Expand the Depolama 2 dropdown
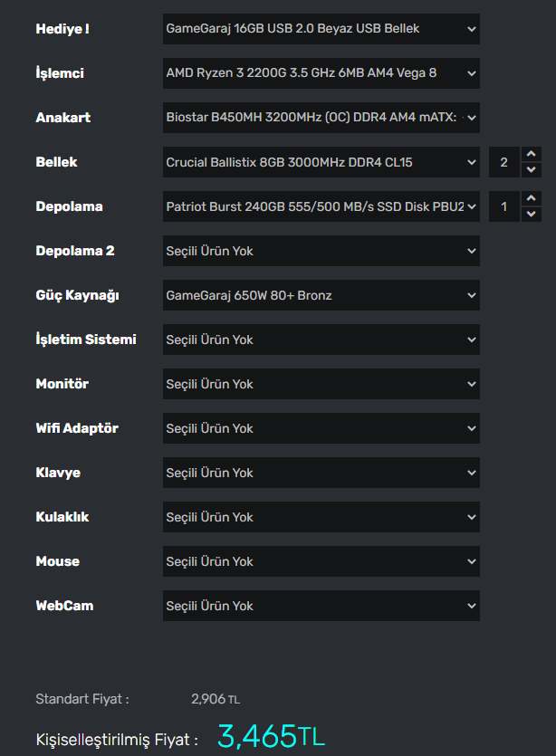The width and height of the screenshot is (556, 756). (321, 251)
